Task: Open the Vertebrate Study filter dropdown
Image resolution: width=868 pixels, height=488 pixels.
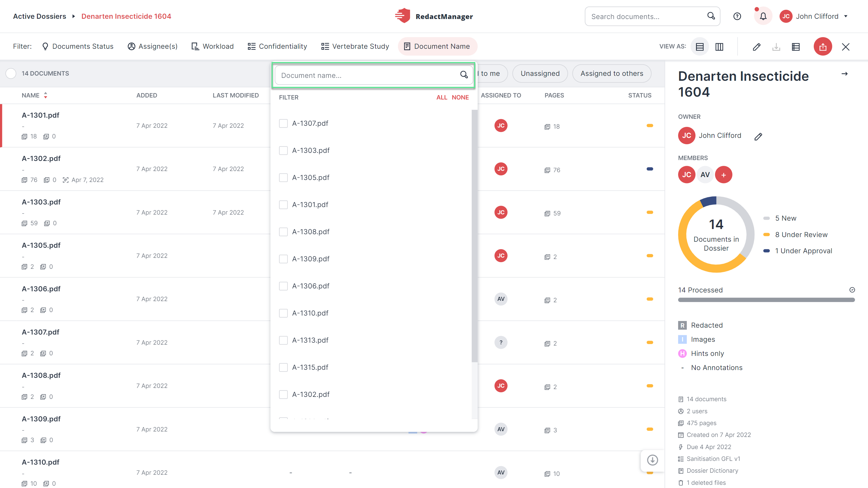Action: 355,46
